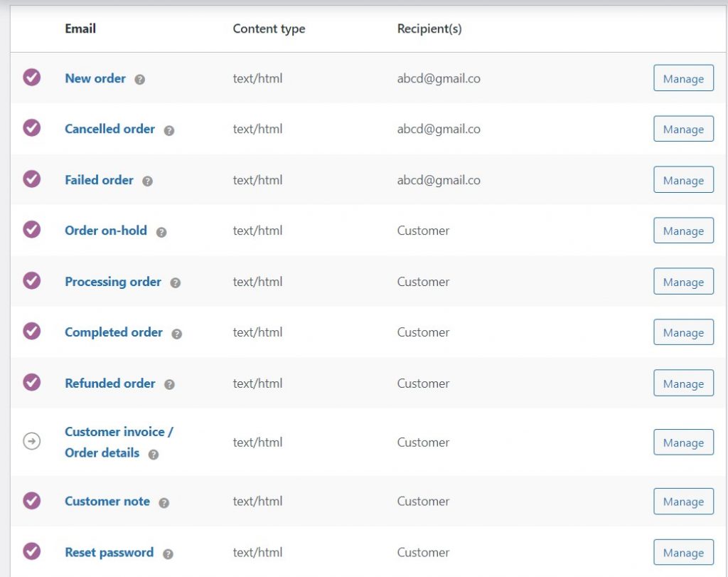Click the text/html cell for Processing order

click(257, 282)
